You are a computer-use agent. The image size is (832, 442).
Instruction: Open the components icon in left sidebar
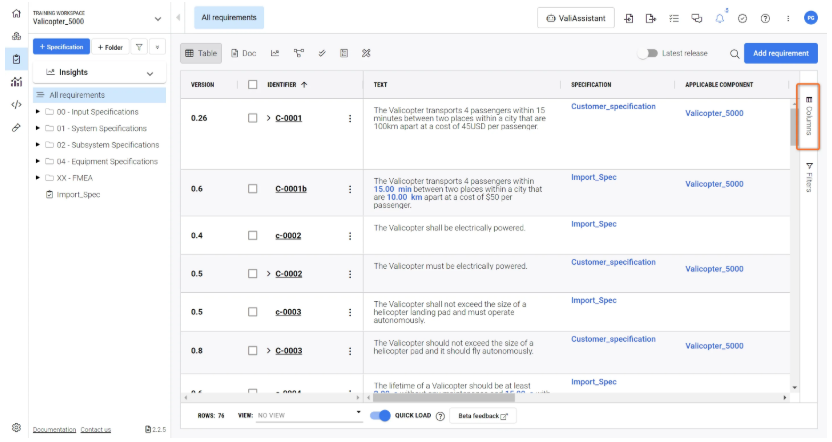point(16,36)
